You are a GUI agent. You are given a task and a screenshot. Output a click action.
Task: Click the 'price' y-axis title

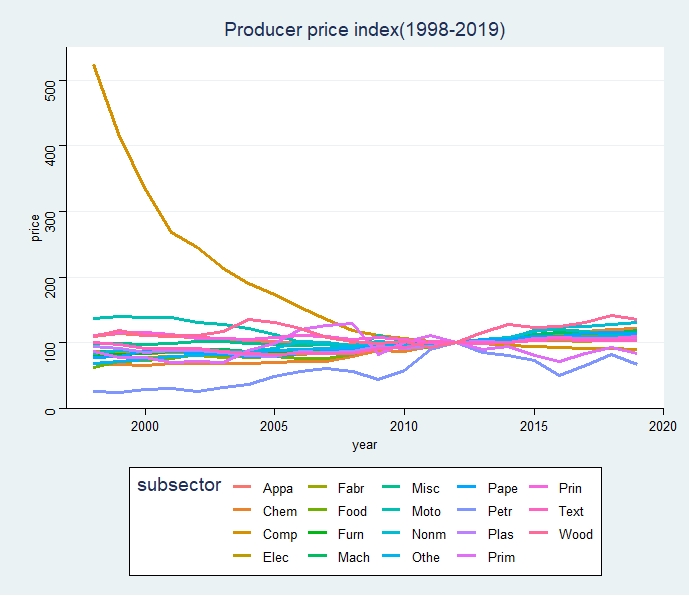(x=35, y=228)
